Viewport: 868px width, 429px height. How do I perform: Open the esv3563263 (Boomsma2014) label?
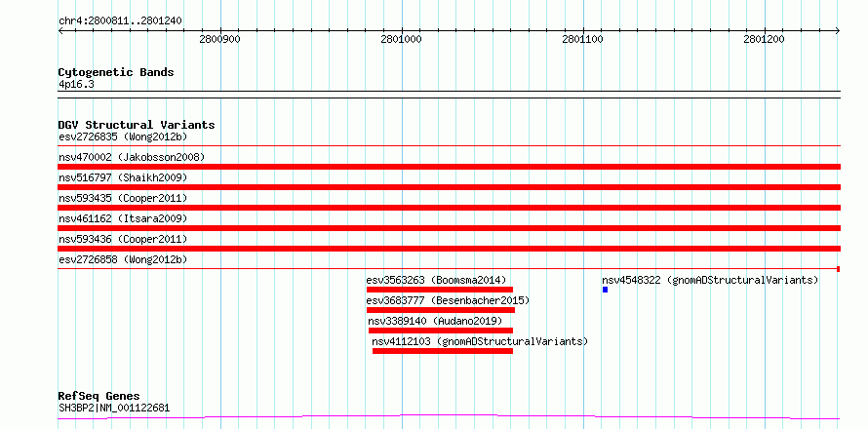(x=436, y=280)
